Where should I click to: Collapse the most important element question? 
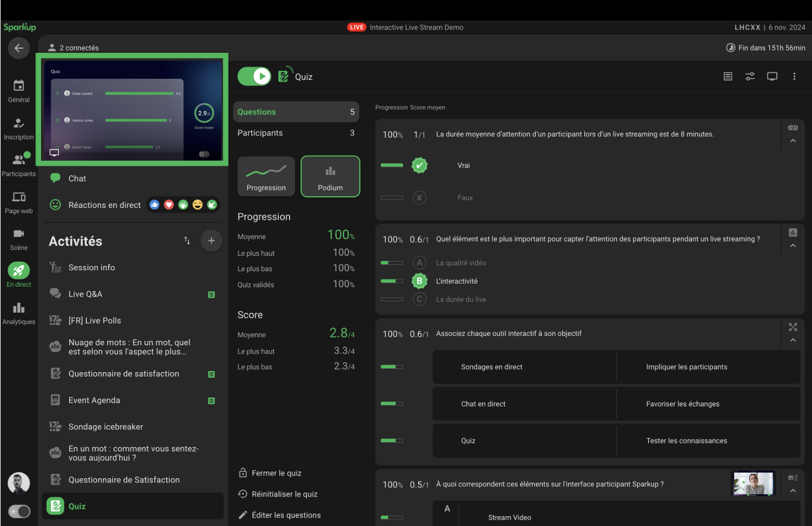tap(793, 246)
